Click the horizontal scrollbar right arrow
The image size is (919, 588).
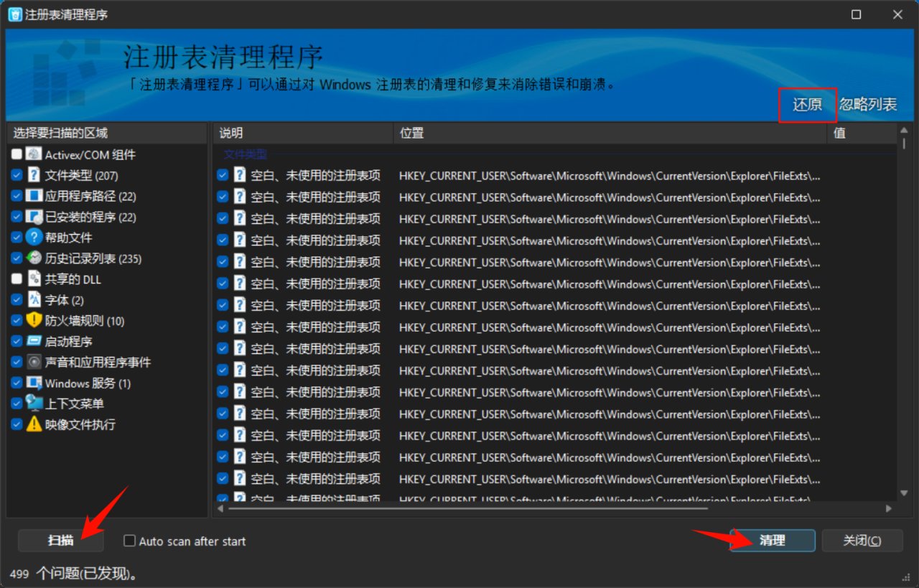coord(889,508)
